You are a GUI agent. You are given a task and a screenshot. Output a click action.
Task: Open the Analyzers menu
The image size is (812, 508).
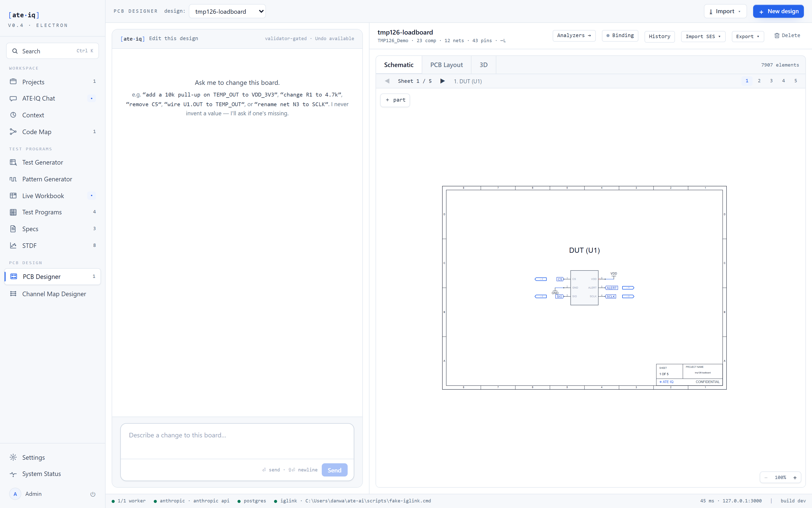click(574, 36)
